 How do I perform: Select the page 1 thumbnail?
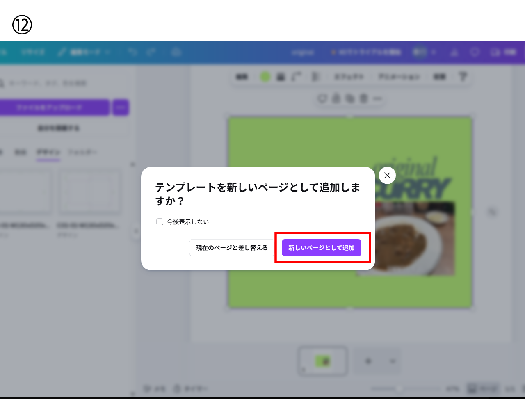[323, 361]
